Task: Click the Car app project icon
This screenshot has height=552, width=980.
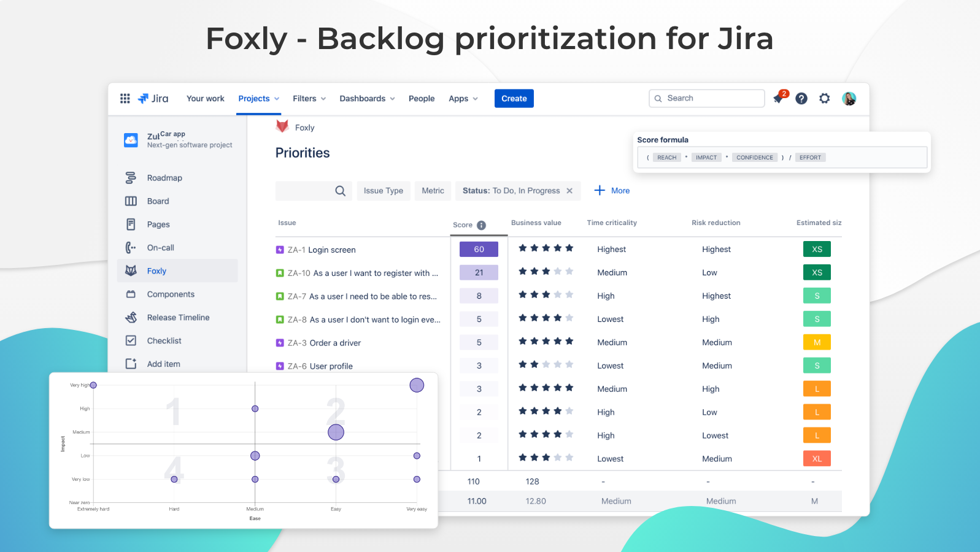Action: click(x=131, y=140)
